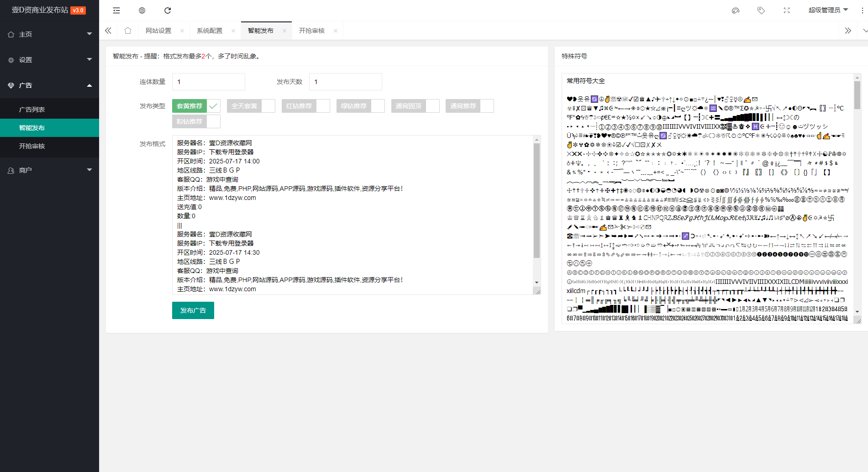Go to the home tab icon
The image size is (868, 472).
pos(128,31)
